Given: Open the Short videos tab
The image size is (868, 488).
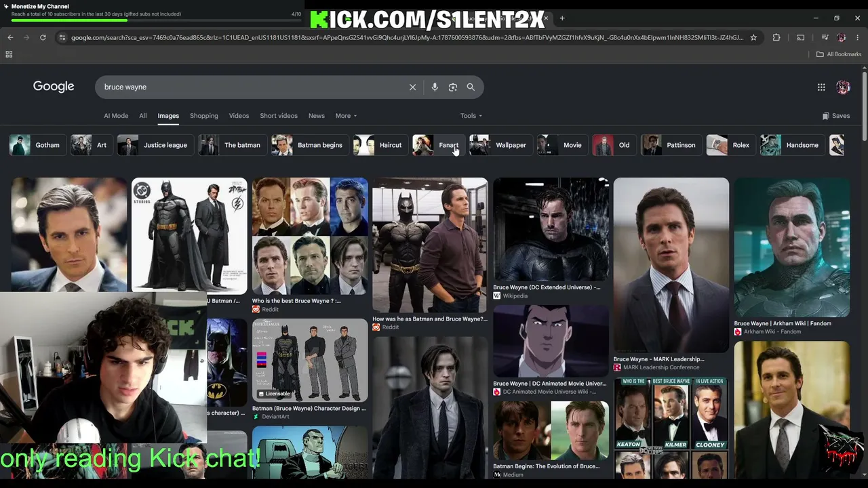Looking at the screenshot, I should pos(279,116).
